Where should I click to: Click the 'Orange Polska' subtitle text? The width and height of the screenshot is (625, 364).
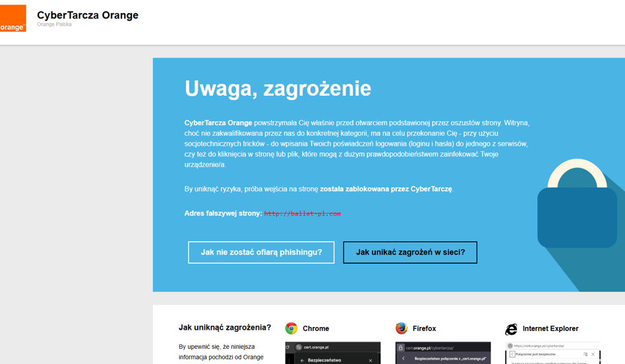point(54,24)
